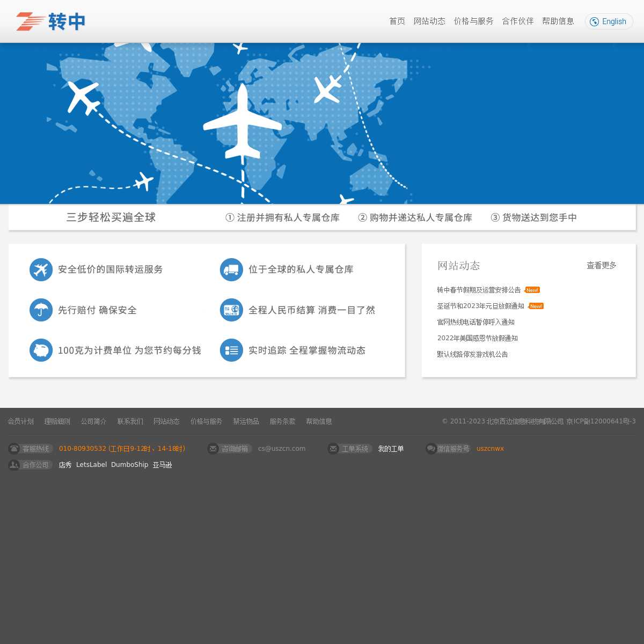Open 禁运物品 in the footer

point(246,421)
